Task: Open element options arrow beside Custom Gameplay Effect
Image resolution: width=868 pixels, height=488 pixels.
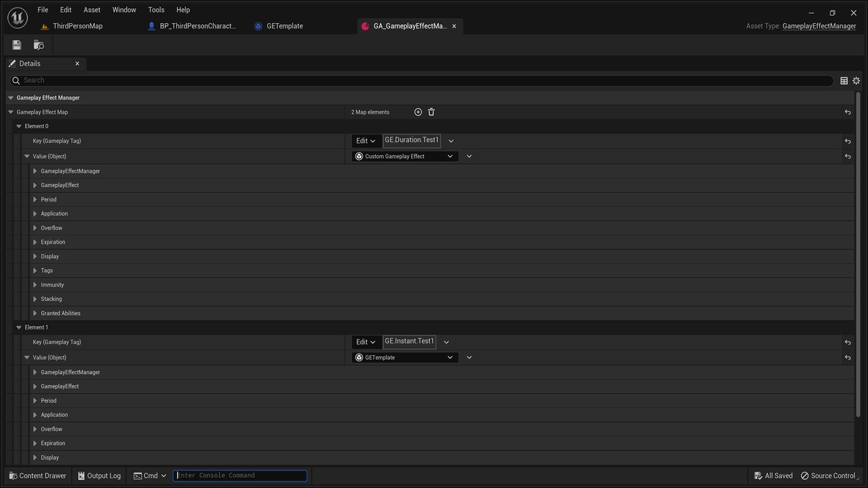Action: (469, 157)
